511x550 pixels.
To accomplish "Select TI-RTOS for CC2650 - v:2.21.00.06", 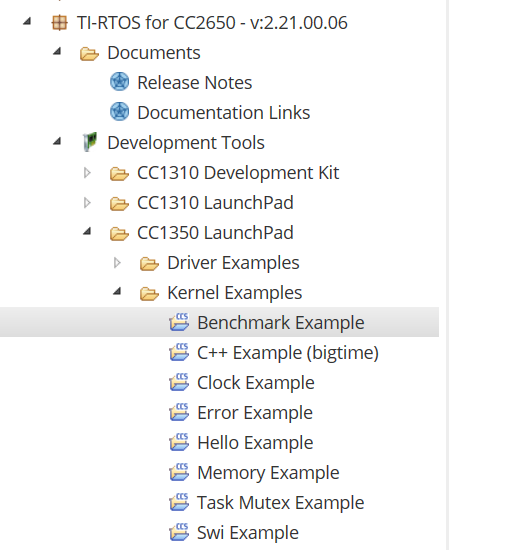I will click(x=212, y=23).
